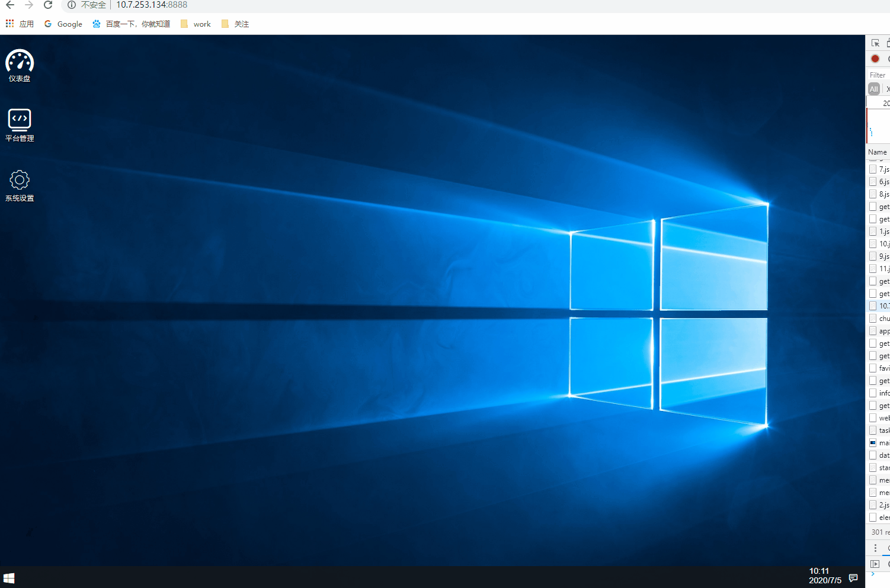
Task: Click the 301 requests status text
Action: point(881,532)
